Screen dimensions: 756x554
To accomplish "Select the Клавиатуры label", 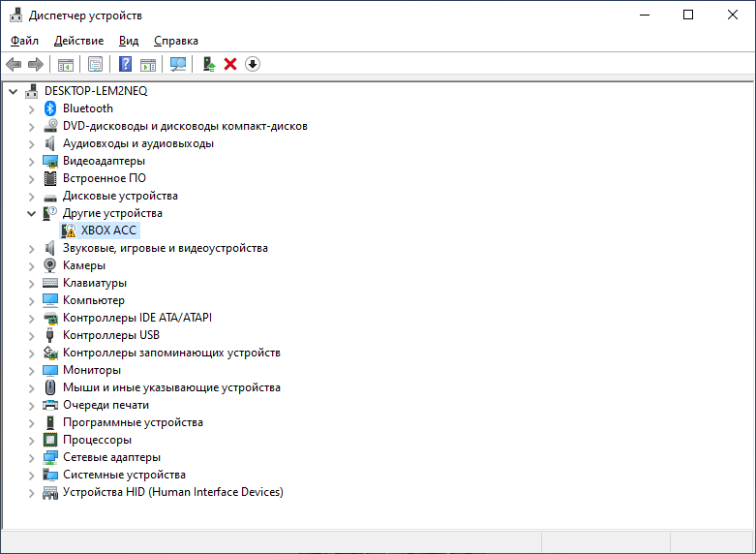I will coord(95,283).
